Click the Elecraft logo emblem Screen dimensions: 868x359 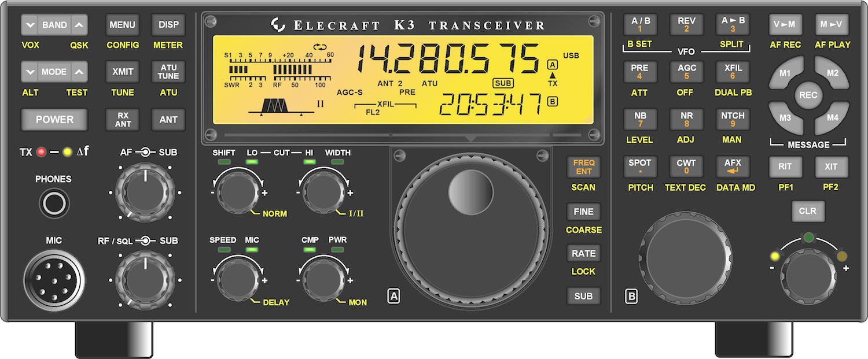[x=278, y=25]
